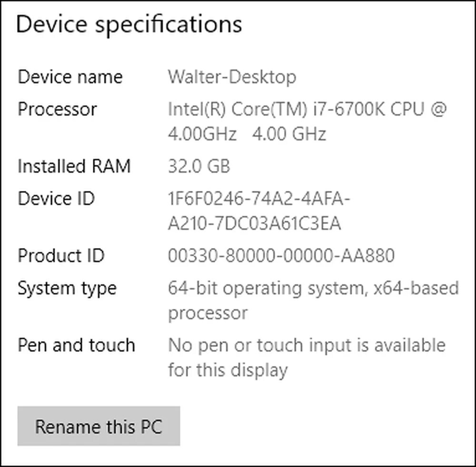Select the Walter-Desktop device name value
476x467 pixels.
232,77
